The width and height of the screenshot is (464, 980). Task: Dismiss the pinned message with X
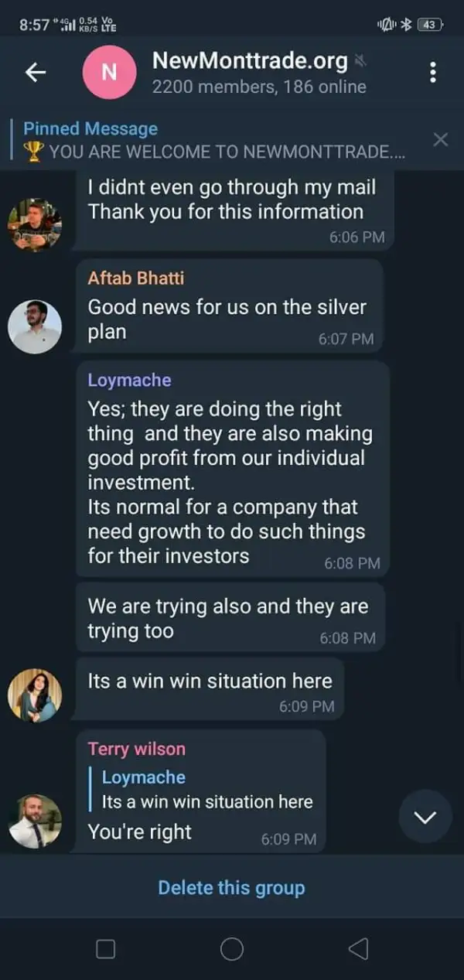(440, 140)
